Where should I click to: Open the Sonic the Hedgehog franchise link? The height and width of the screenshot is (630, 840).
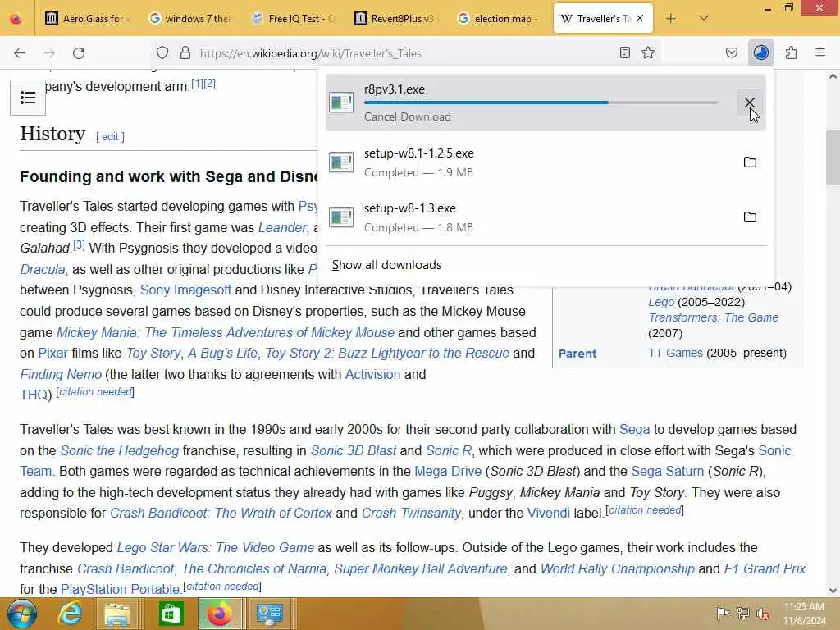click(x=120, y=450)
